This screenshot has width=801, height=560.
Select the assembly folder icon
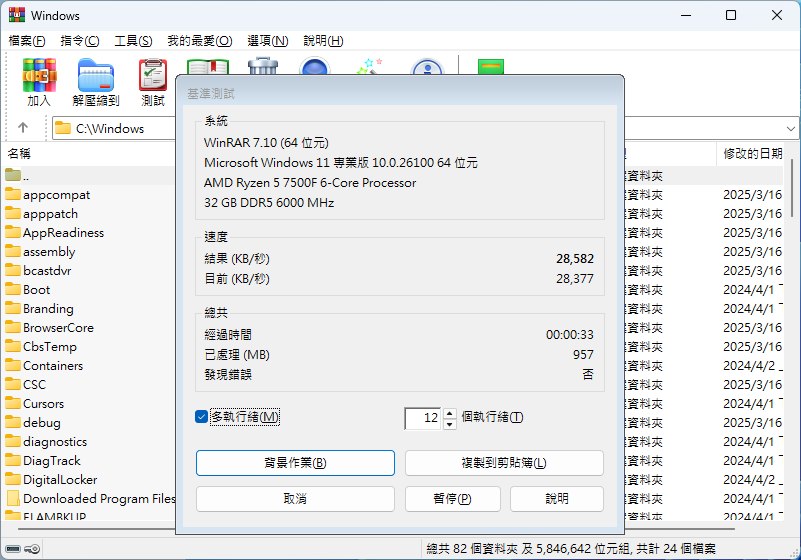click(13, 251)
